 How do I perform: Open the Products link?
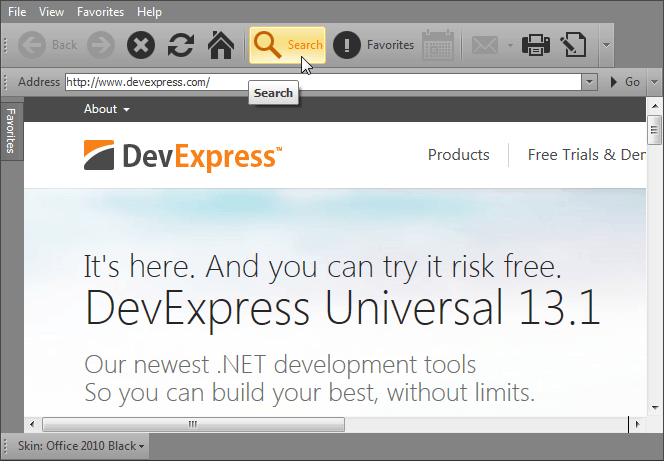(459, 155)
